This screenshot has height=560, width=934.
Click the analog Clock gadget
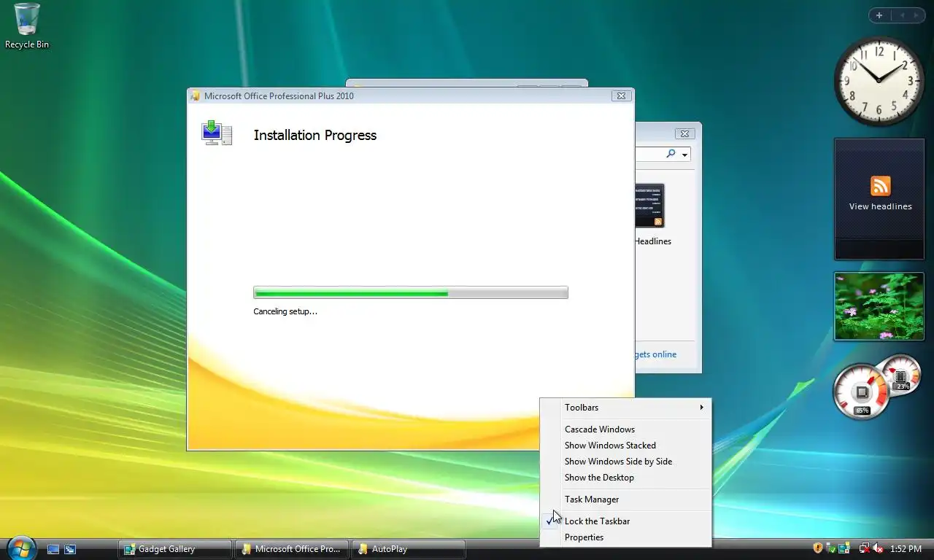click(879, 81)
